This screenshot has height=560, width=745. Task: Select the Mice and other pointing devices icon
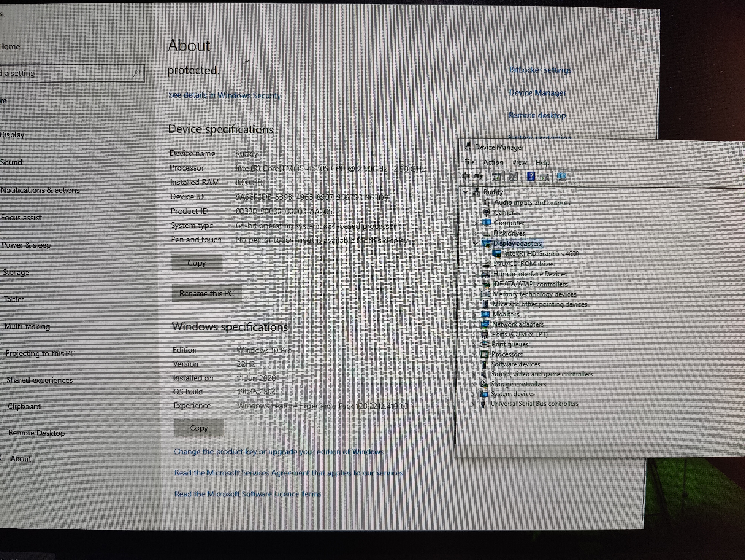click(x=485, y=304)
